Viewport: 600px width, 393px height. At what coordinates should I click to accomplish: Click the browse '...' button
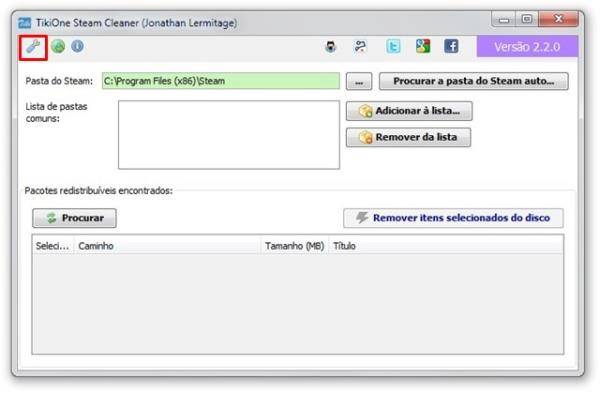(x=359, y=82)
